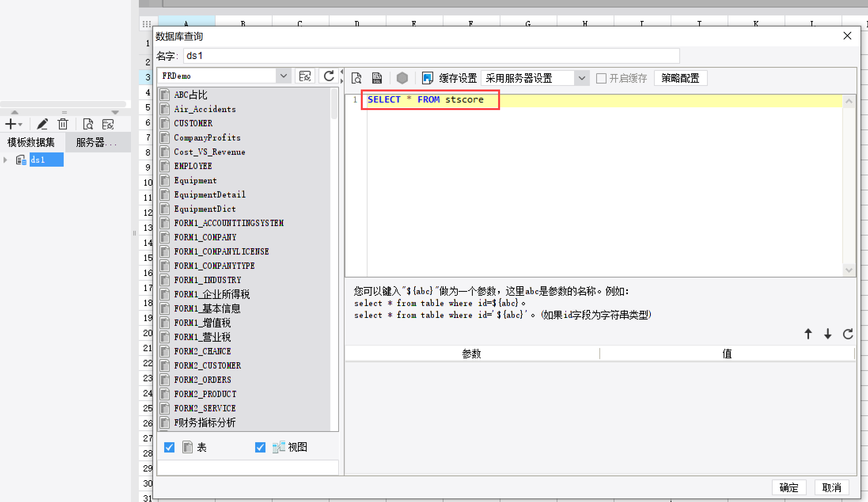Uncheck the 表 tables checkbox

tap(169, 447)
